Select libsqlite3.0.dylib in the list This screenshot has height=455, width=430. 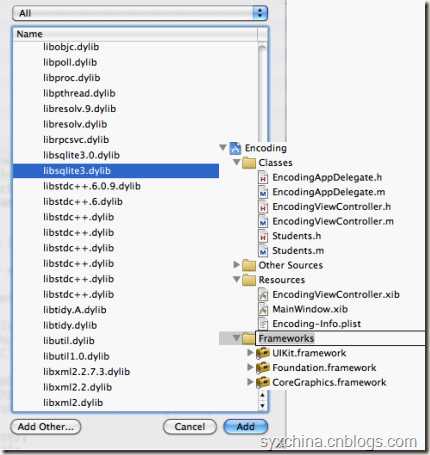[81, 155]
